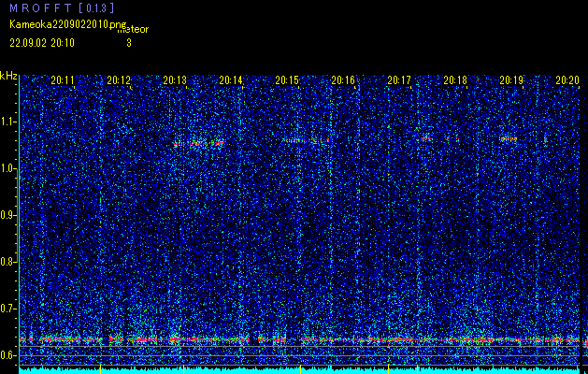Click the long meteor echo after 20:13

pyautogui.click(x=199, y=143)
